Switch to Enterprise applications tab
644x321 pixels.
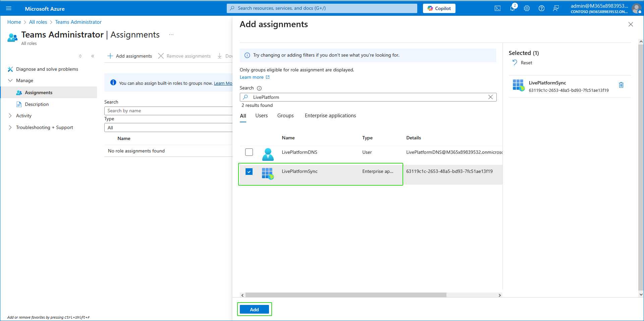point(330,116)
